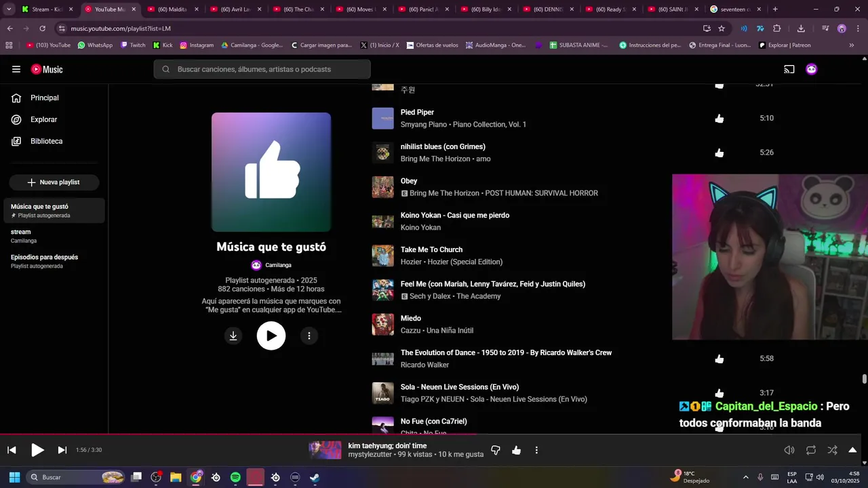Switch to the (60) Avril Lavigne tab
The image size is (868, 488).
tap(235, 9)
